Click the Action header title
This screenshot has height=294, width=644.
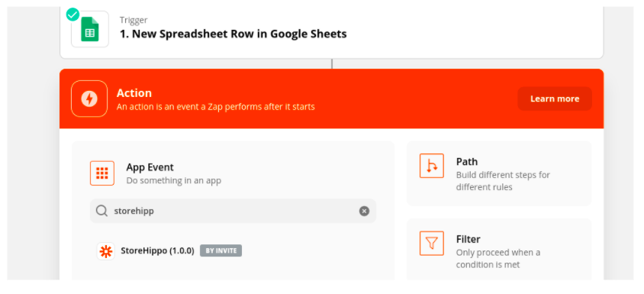[x=134, y=93]
